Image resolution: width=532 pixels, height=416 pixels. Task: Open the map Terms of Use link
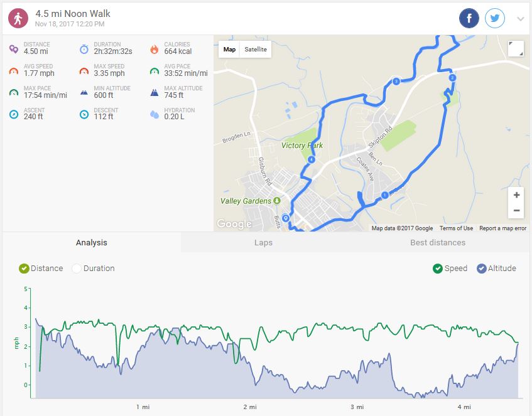(x=456, y=228)
